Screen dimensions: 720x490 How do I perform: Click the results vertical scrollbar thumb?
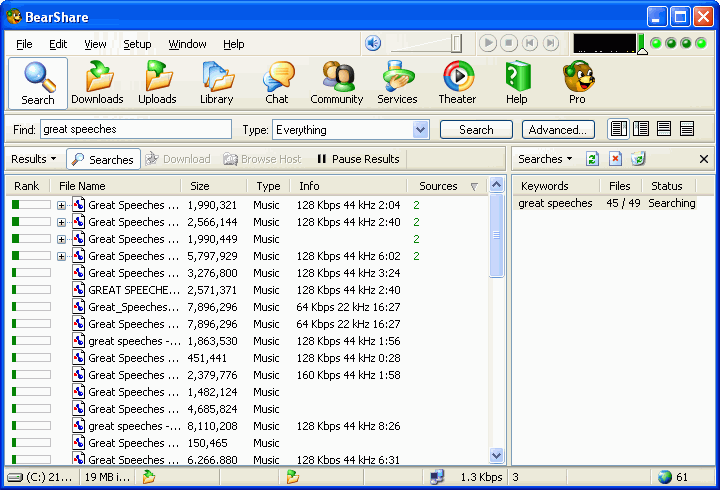click(496, 236)
